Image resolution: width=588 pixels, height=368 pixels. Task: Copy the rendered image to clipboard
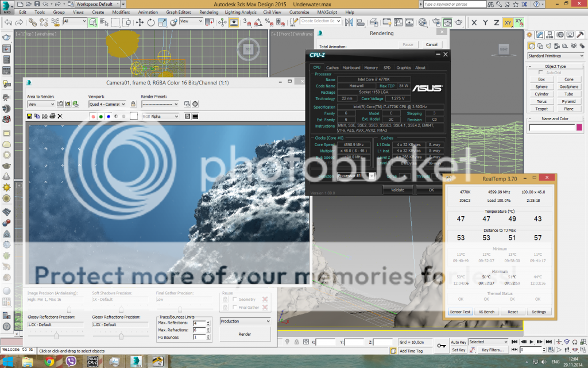pos(37,116)
